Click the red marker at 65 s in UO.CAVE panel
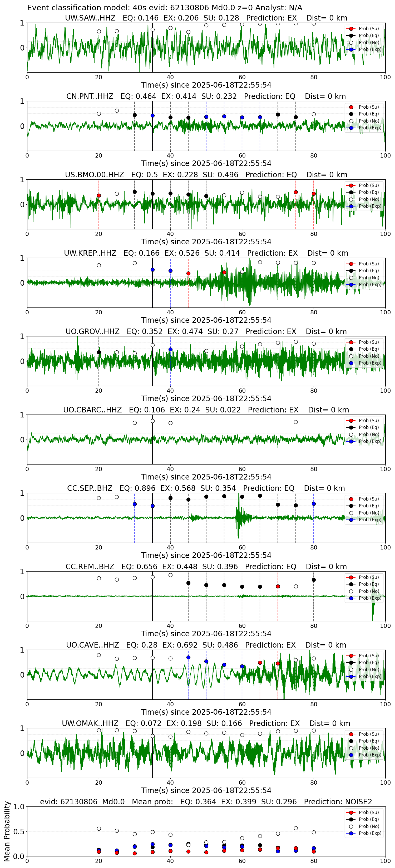Viewport: 395px width, 868px height. pos(260,663)
